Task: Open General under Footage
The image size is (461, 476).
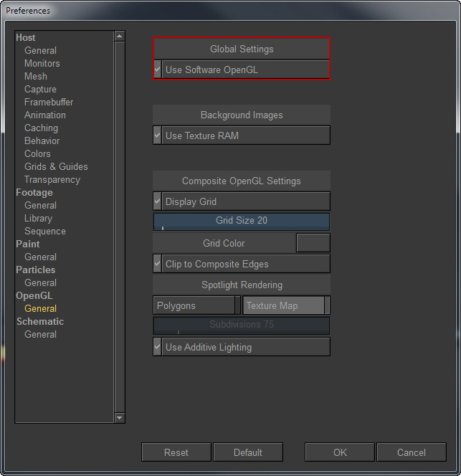Action: pos(40,205)
